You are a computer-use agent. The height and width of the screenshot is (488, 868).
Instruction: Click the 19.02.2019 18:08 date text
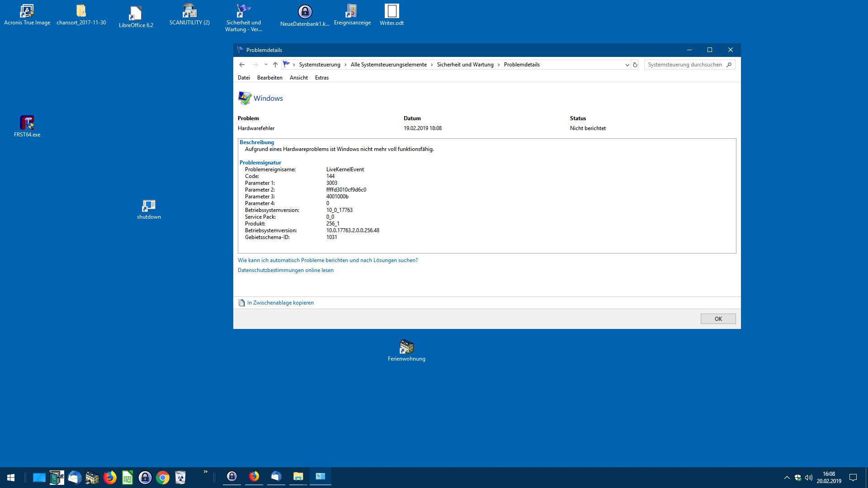423,128
